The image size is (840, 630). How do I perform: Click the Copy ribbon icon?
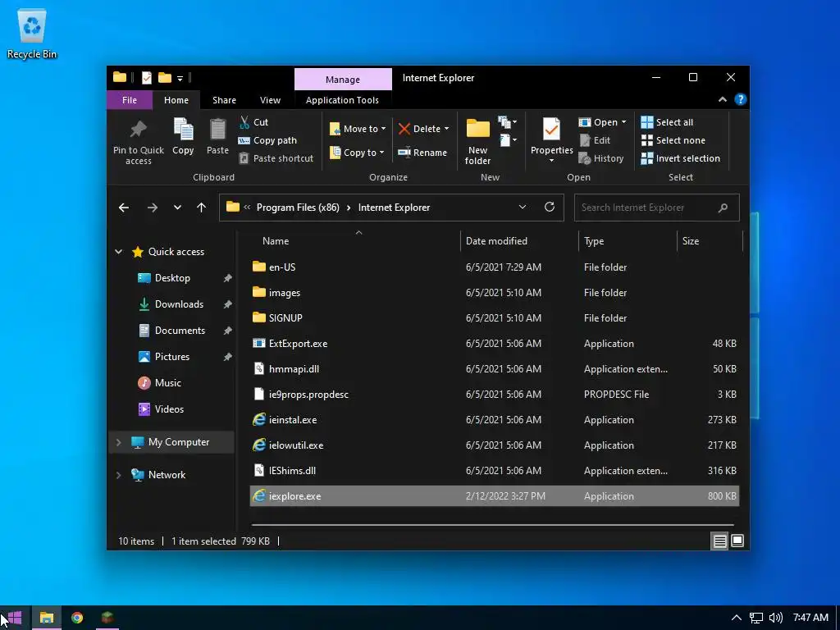pyautogui.click(x=183, y=130)
